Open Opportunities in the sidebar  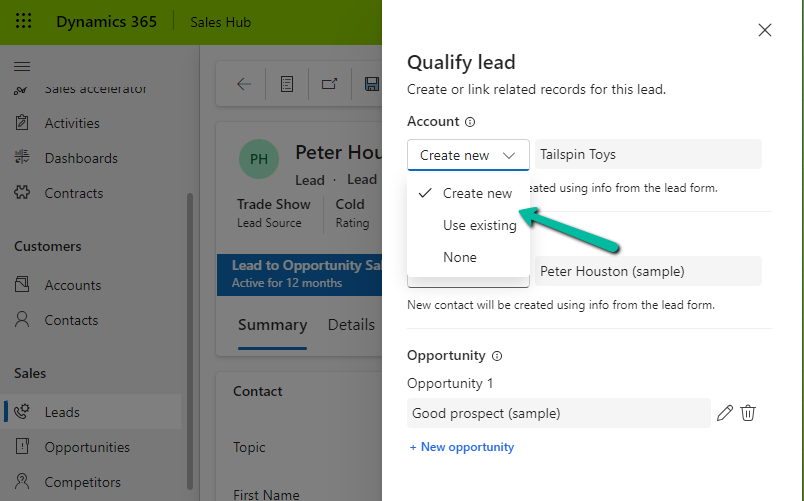click(87, 447)
